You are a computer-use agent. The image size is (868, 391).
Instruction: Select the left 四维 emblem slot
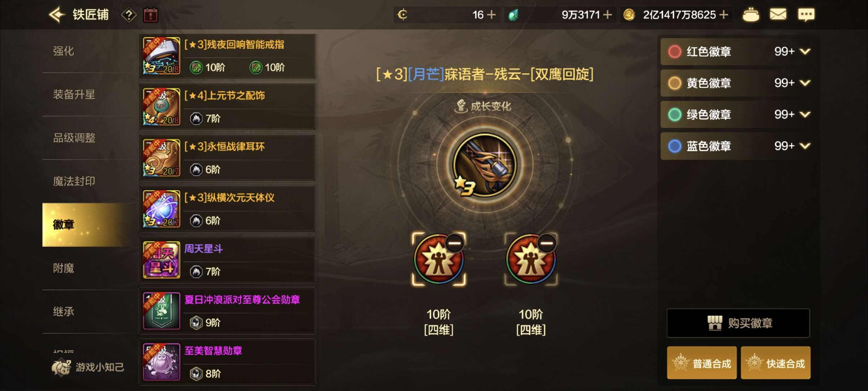pos(439,259)
